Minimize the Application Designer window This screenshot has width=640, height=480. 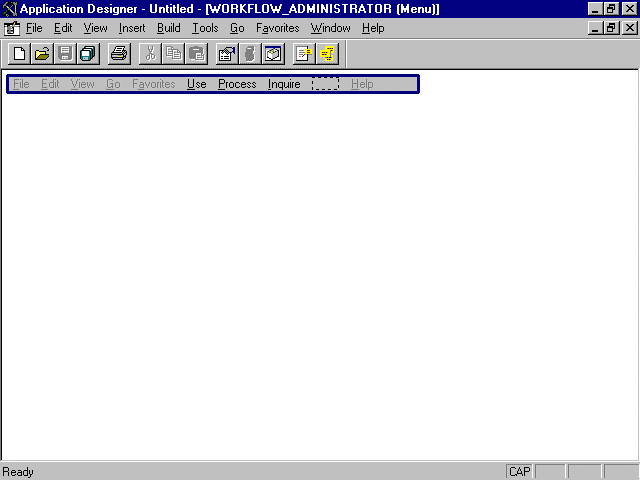point(595,9)
